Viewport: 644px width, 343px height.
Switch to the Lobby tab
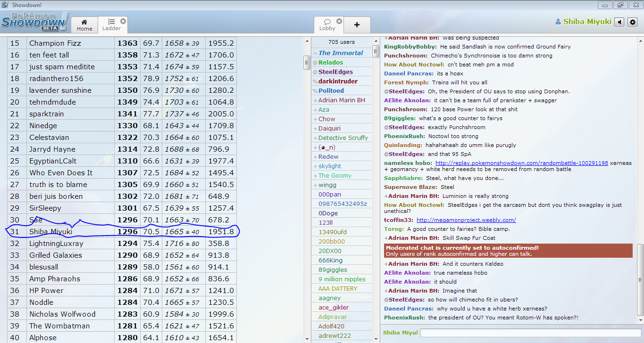pos(327,25)
